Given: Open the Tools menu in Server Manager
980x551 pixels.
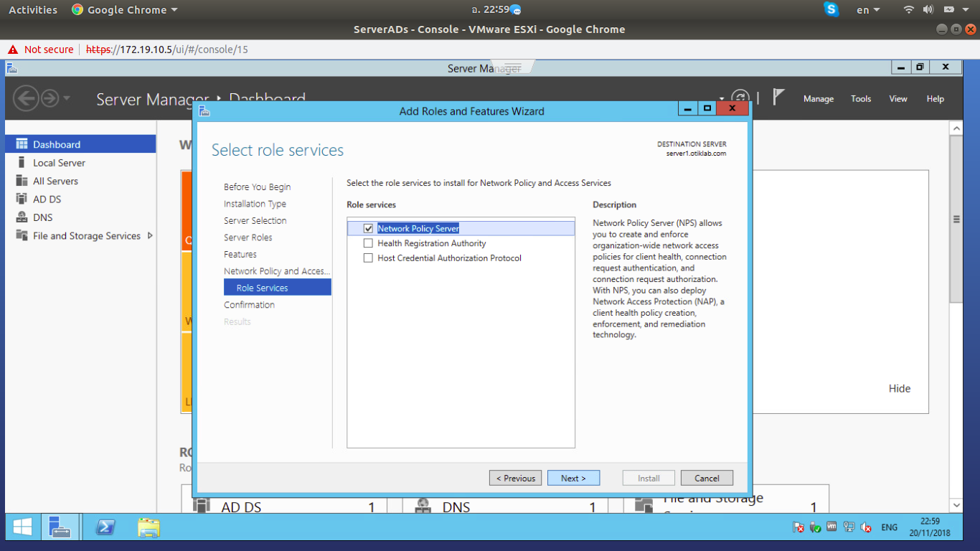Looking at the screenshot, I should coord(861,99).
